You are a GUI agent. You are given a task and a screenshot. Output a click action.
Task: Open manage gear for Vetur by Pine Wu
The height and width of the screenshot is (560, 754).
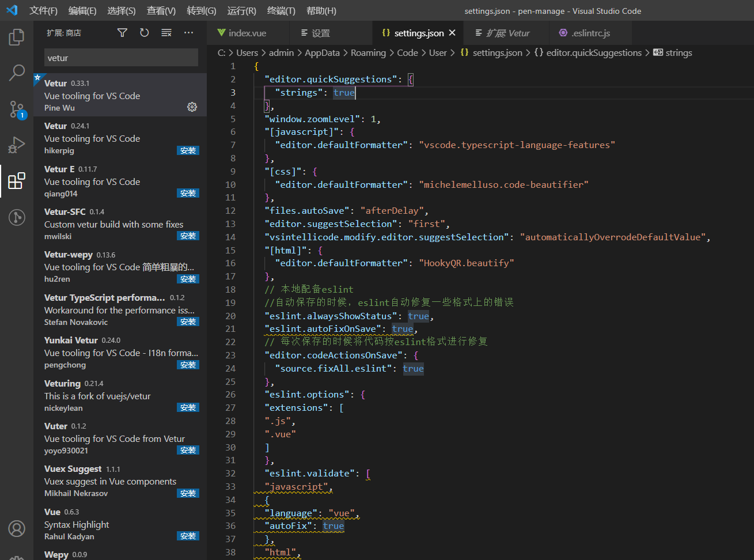pyautogui.click(x=192, y=107)
